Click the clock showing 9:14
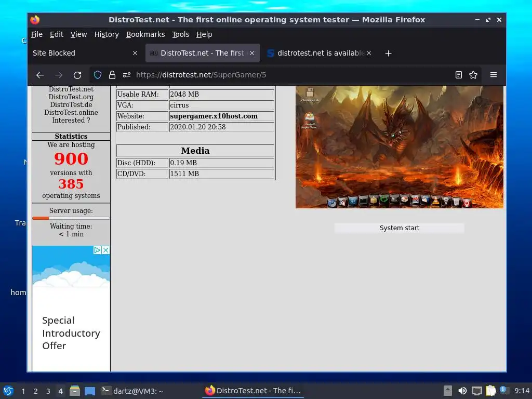The height and width of the screenshot is (399, 532). [522, 391]
